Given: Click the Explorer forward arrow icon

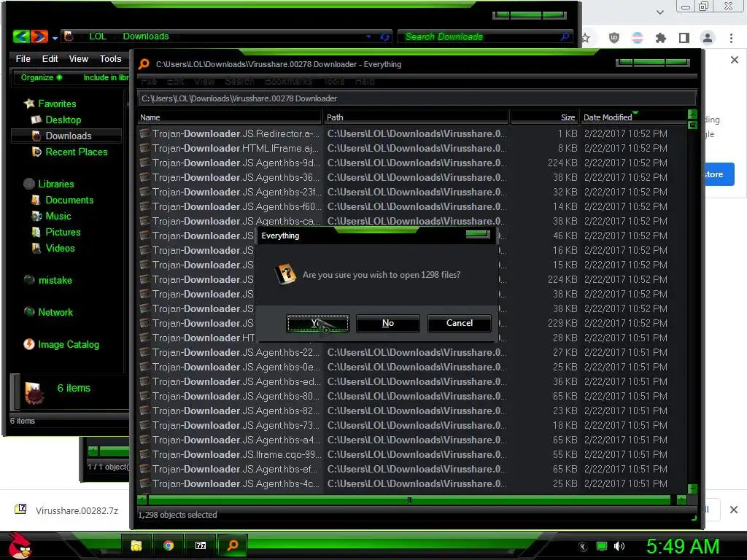Looking at the screenshot, I should 39,36.
